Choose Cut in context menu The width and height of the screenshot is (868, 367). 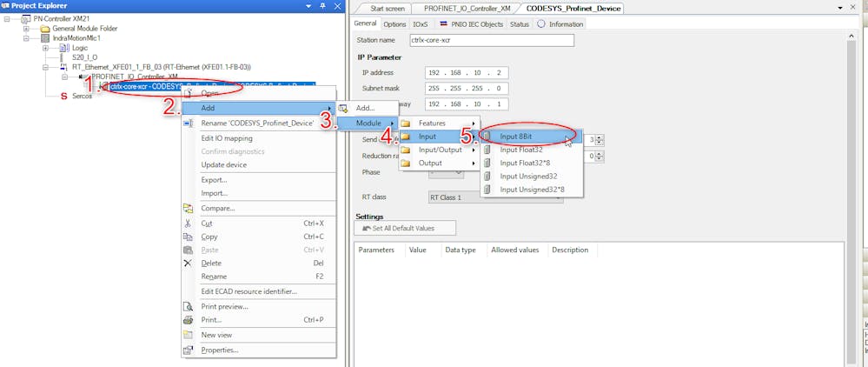point(259,224)
